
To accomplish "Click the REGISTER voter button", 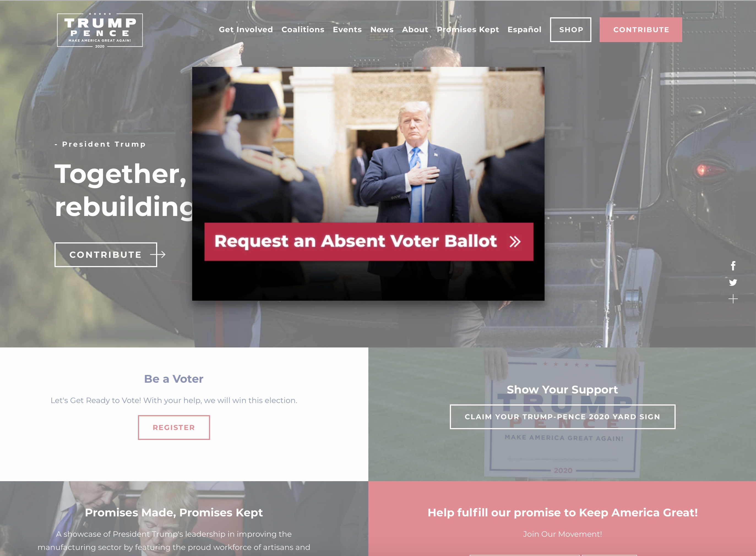I will (x=174, y=427).
